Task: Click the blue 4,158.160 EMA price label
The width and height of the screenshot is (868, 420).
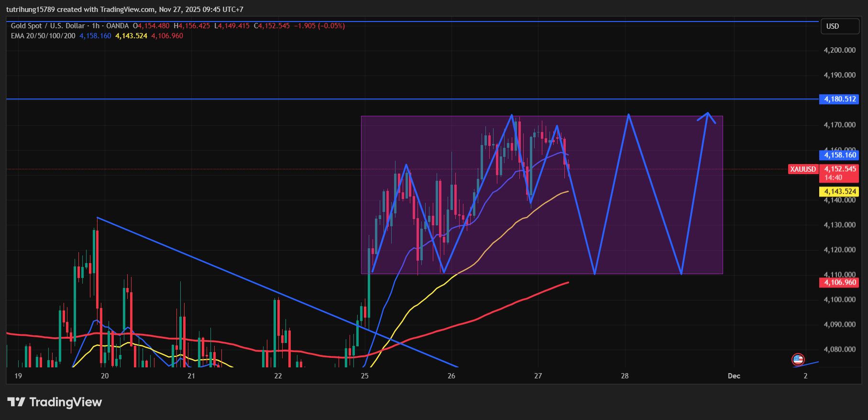Action: 839,155
